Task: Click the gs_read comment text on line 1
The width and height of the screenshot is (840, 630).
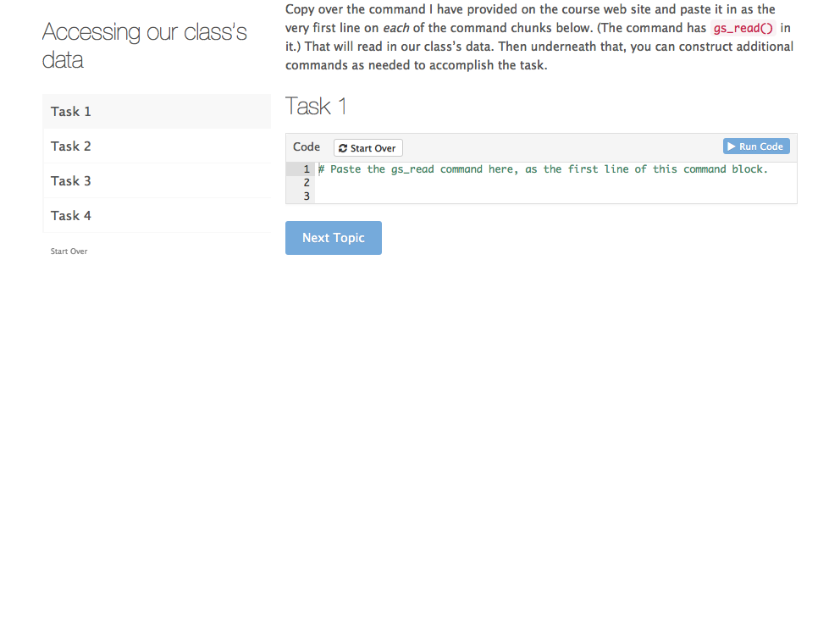Action: click(x=542, y=169)
